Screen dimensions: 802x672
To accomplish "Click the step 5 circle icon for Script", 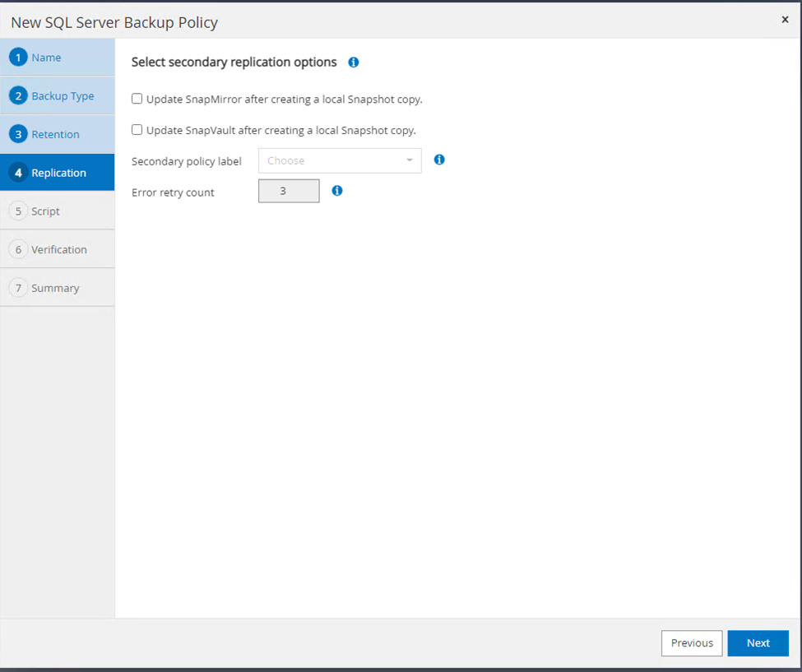I will coord(18,211).
